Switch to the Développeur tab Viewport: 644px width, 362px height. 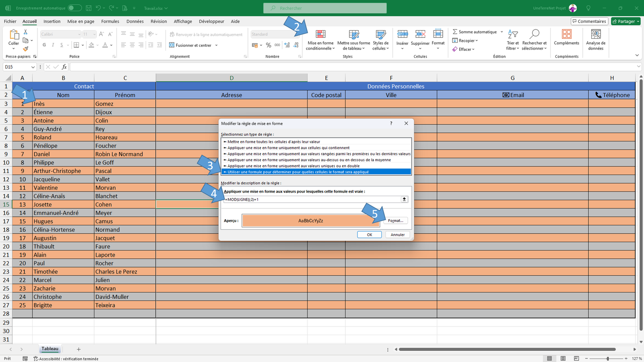pyautogui.click(x=212, y=21)
